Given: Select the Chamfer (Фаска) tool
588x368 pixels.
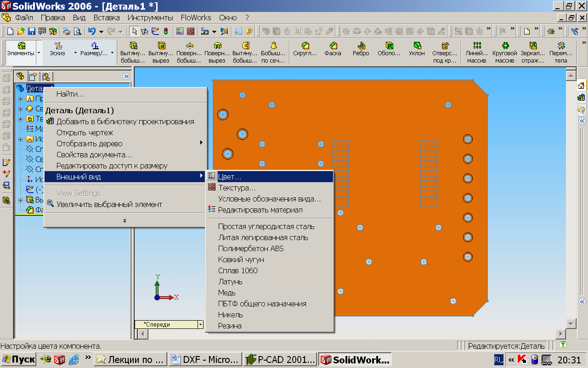Looking at the screenshot, I should click(x=333, y=49).
